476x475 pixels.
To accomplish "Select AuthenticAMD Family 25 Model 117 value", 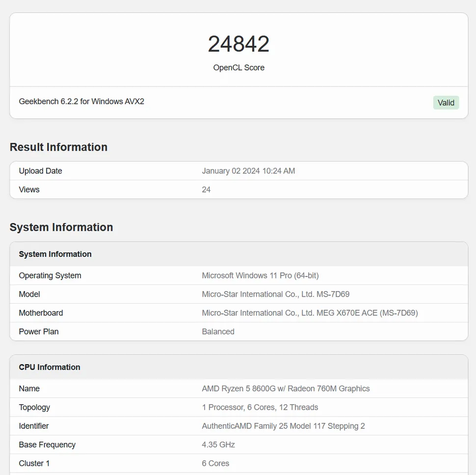I will (283, 426).
